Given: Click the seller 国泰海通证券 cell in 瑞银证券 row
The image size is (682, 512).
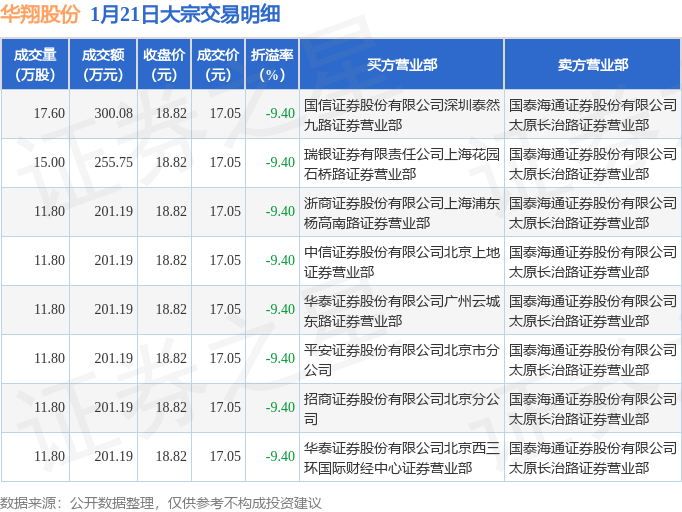Looking at the screenshot, I should pos(592,164).
